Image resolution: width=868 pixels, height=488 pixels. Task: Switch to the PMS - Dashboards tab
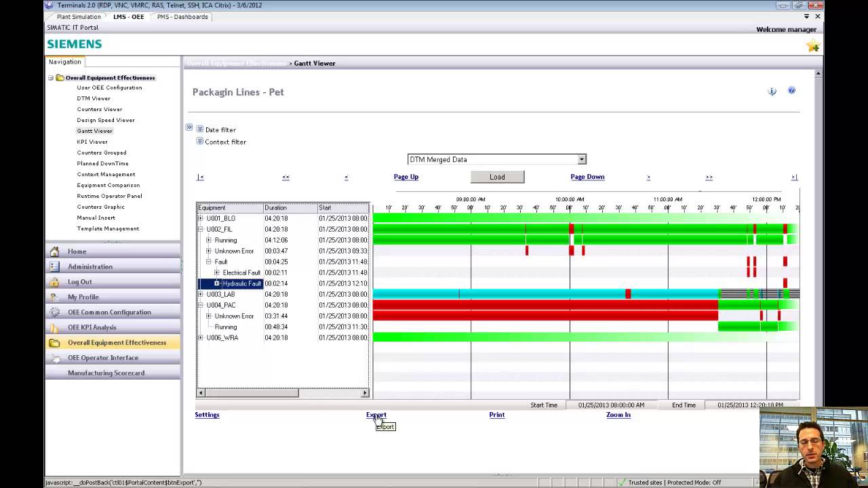[x=182, y=17]
